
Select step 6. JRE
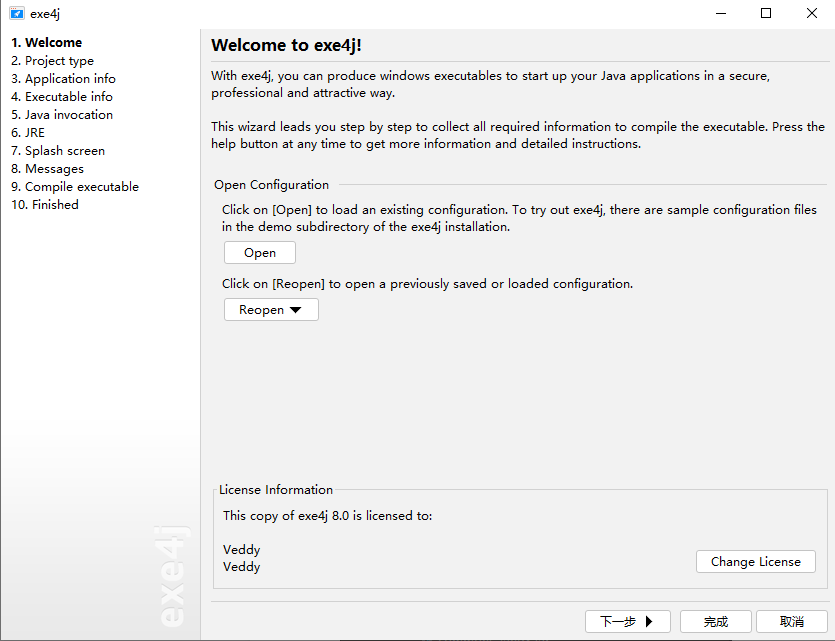(28, 133)
